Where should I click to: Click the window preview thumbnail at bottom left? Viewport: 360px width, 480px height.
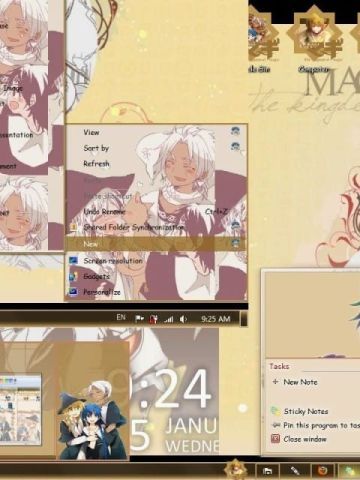[x=20, y=410]
